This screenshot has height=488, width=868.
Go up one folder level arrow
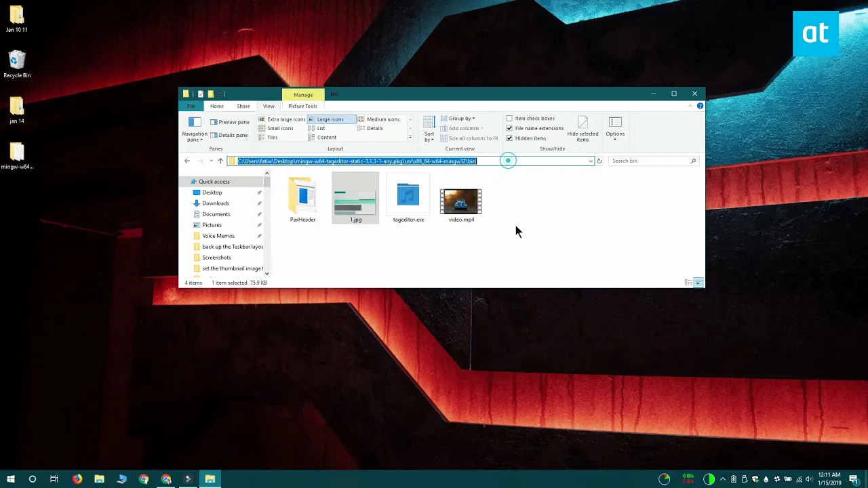pos(220,161)
